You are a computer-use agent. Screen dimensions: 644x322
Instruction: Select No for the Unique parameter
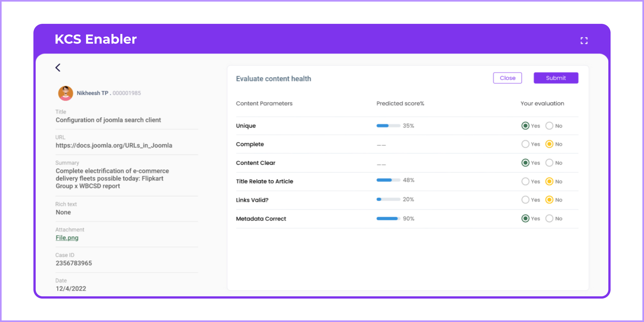coord(549,126)
